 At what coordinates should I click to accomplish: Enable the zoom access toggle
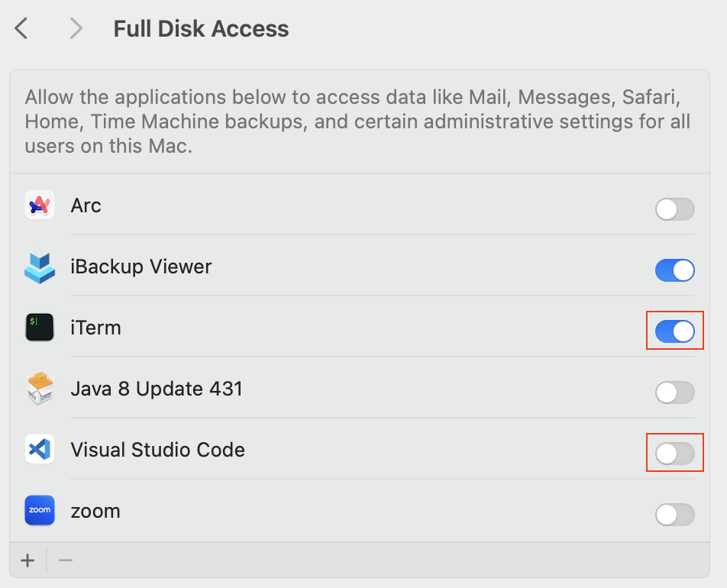pyautogui.click(x=674, y=515)
